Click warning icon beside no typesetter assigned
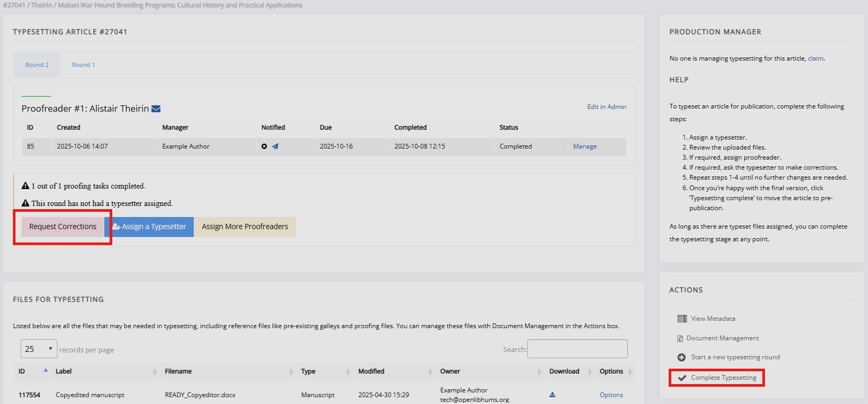The image size is (868, 404). coord(25,203)
